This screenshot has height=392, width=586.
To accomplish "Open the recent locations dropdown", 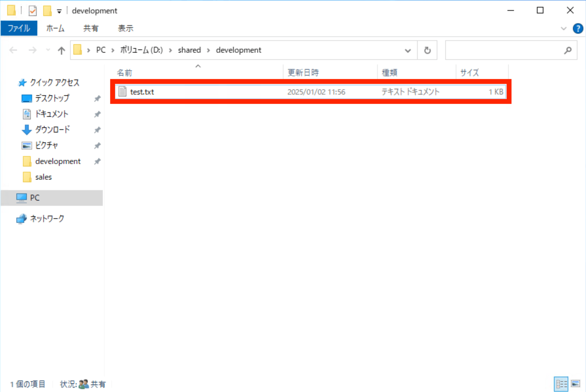I will (x=48, y=50).
